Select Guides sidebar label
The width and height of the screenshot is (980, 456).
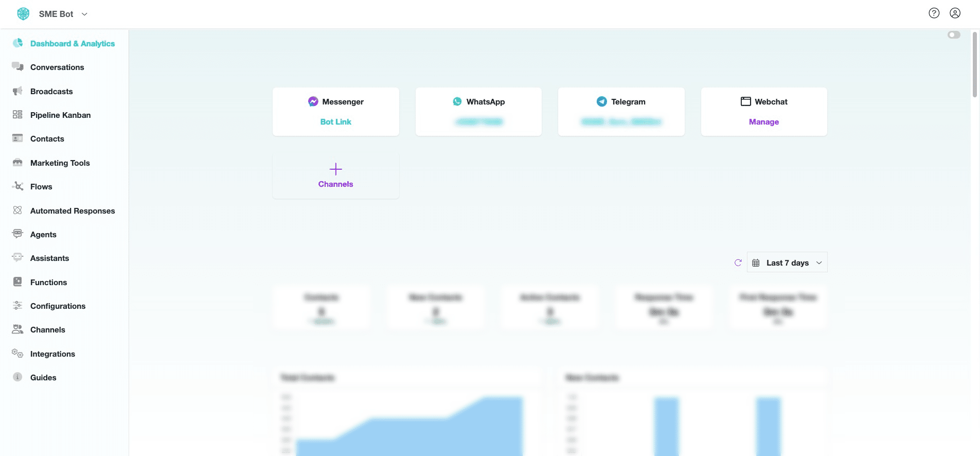[43, 378]
